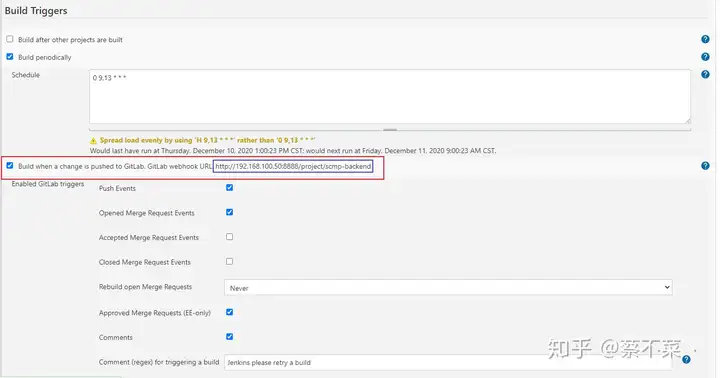Uncheck Opened Merge Request Events

230,212
